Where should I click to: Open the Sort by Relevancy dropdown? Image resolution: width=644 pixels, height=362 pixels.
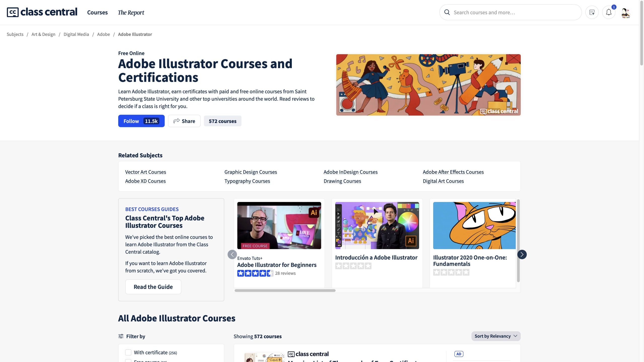pyautogui.click(x=496, y=336)
